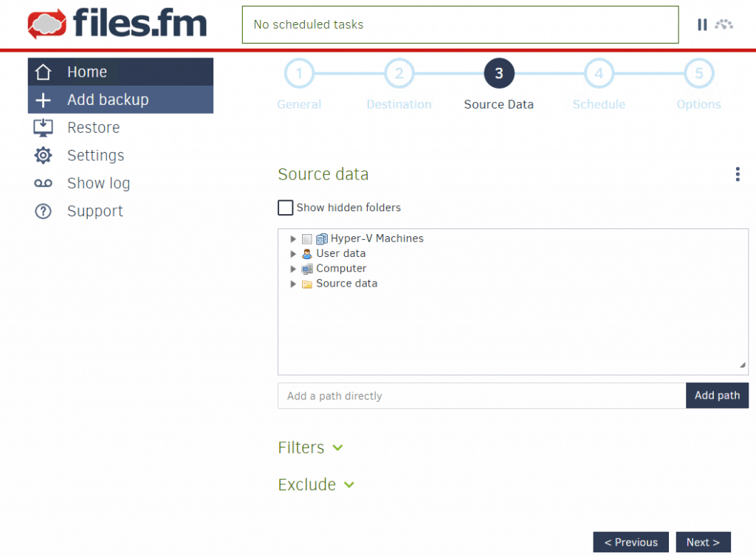Expand the Exclude section
This screenshot has width=756, height=556.
316,484
